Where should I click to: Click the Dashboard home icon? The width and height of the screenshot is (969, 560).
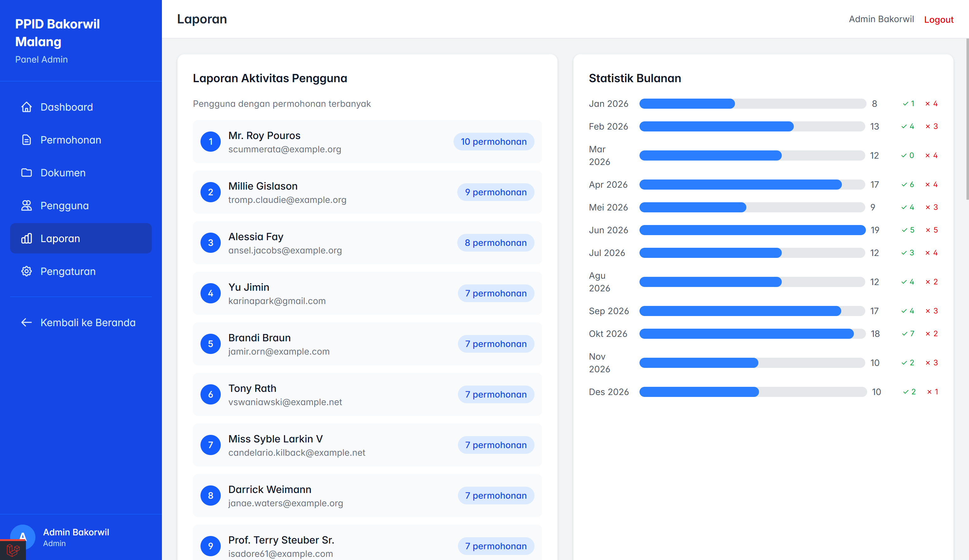[27, 107]
